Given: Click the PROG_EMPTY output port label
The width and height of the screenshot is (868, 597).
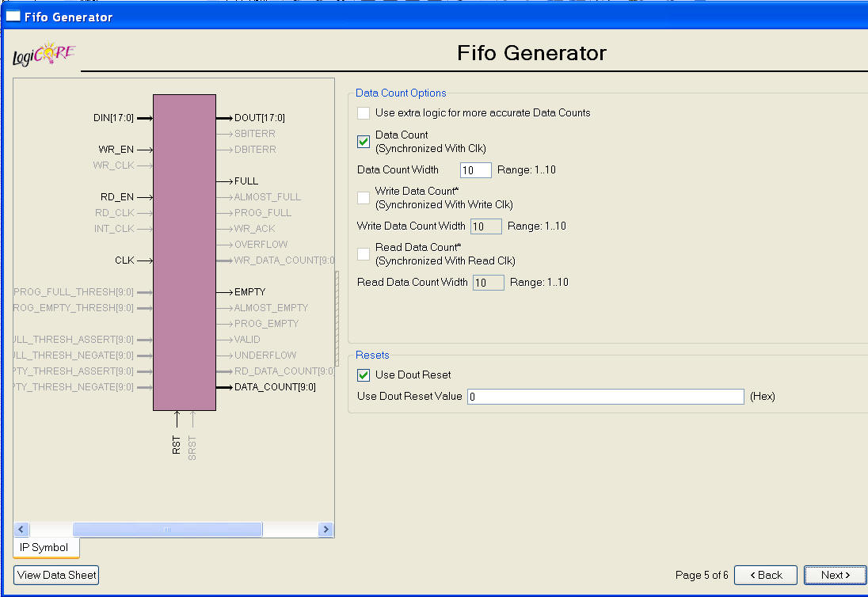Looking at the screenshot, I should click(x=266, y=324).
